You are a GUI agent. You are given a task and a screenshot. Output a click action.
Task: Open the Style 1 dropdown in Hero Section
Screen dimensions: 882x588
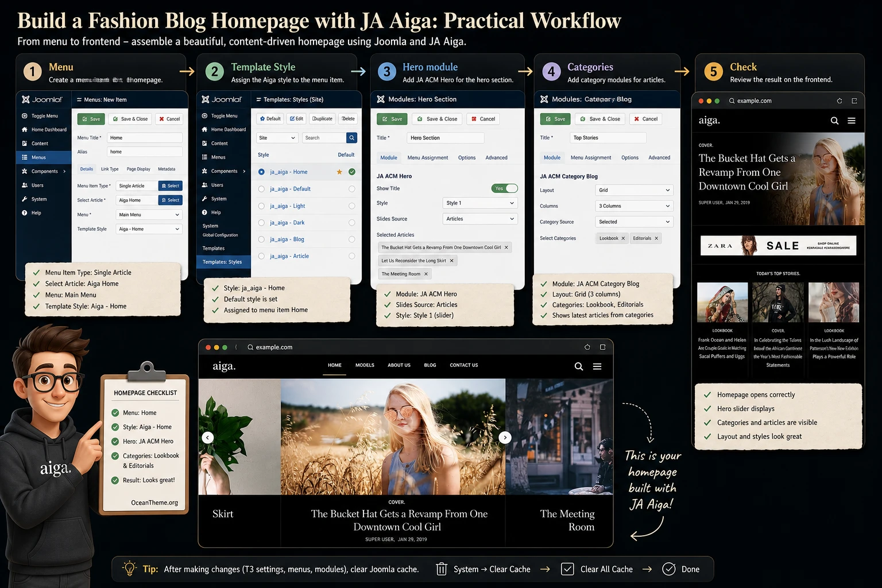pos(480,203)
